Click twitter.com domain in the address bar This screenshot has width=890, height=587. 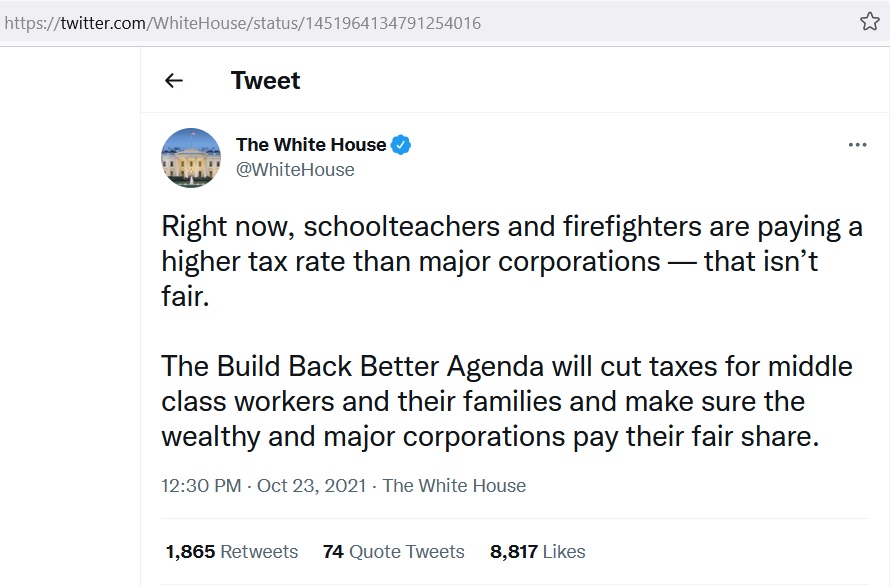[104, 22]
